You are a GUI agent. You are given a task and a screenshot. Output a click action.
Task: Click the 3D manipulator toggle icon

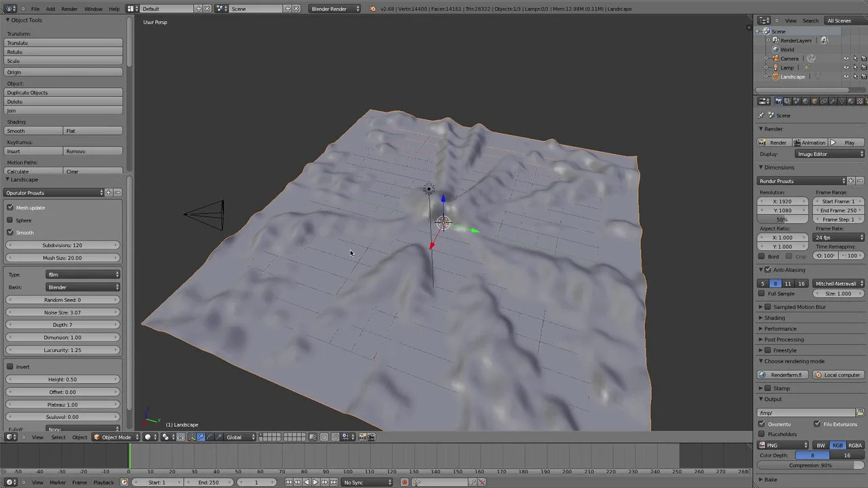[191, 437]
